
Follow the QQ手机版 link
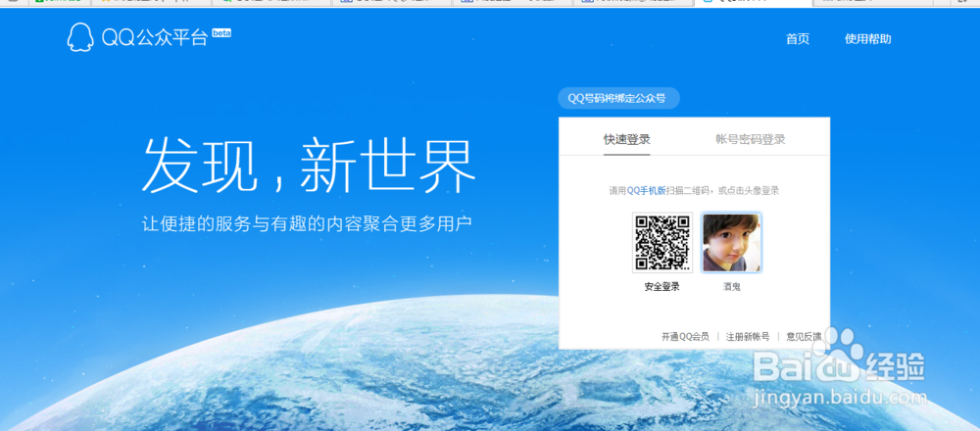click(x=646, y=190)
